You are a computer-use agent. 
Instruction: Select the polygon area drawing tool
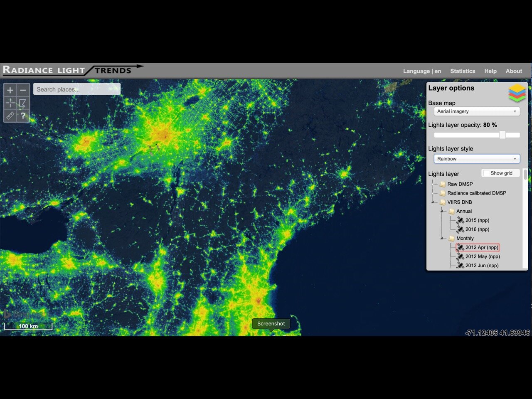click(23, 103)
